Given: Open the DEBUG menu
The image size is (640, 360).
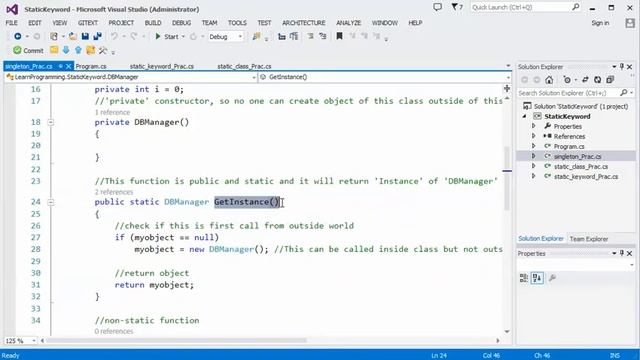Looking at the screenshot, I should (181, 23).
